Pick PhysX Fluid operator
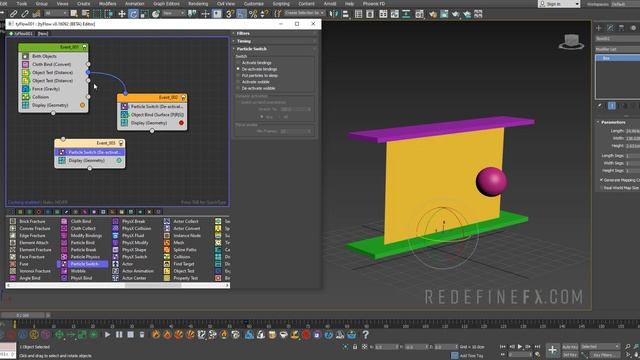The width and height of the screenshot is (640, 360). [133, 236]
